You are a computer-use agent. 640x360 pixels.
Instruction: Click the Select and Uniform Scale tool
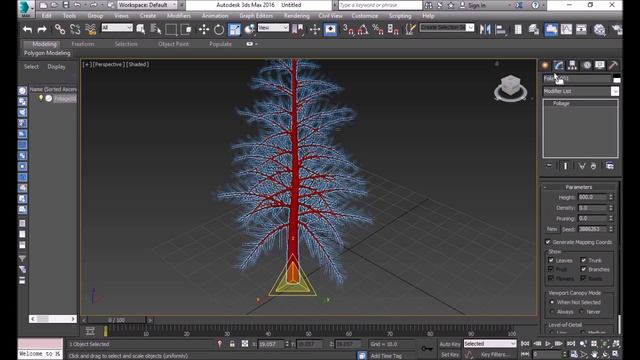pyautogui.click(x=234, y=29)
